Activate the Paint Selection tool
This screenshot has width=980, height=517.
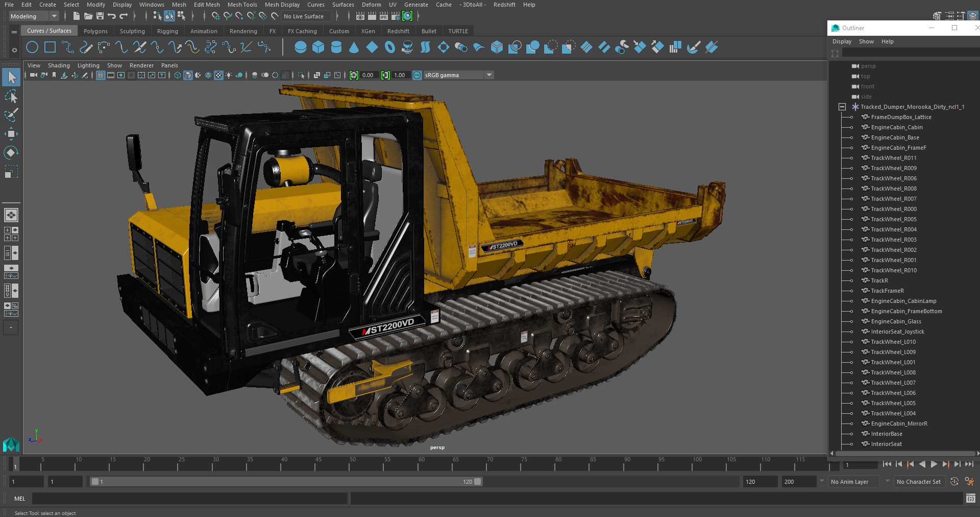(11, 115)
